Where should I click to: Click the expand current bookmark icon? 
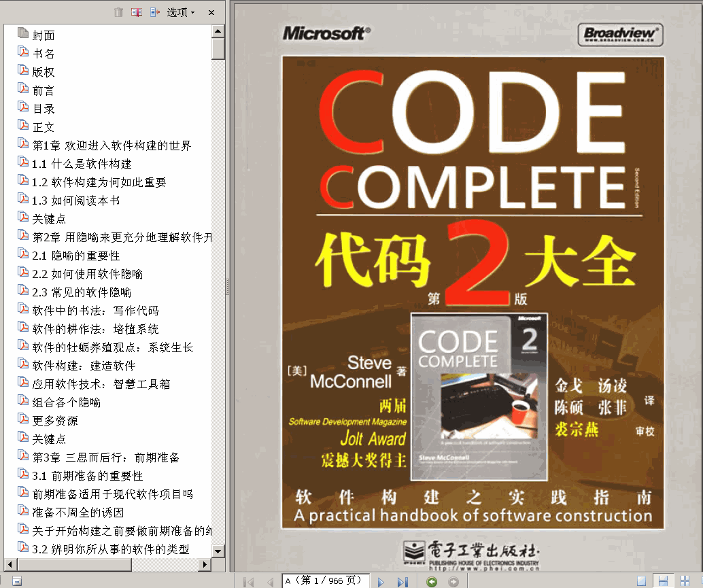pos(154,12)
